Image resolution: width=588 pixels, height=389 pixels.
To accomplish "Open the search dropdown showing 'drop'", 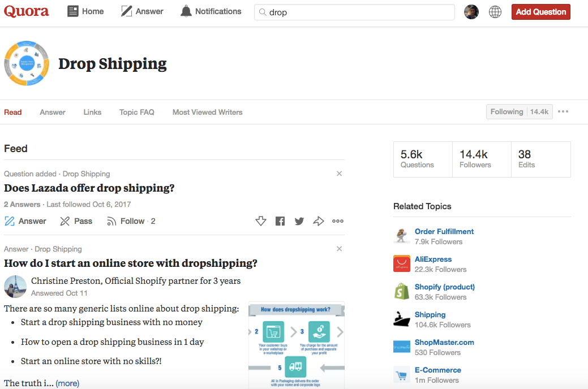I will [354, 11].
